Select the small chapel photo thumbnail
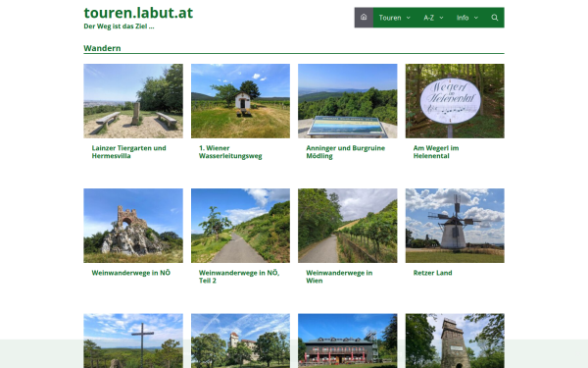 [x=240, y=101]
